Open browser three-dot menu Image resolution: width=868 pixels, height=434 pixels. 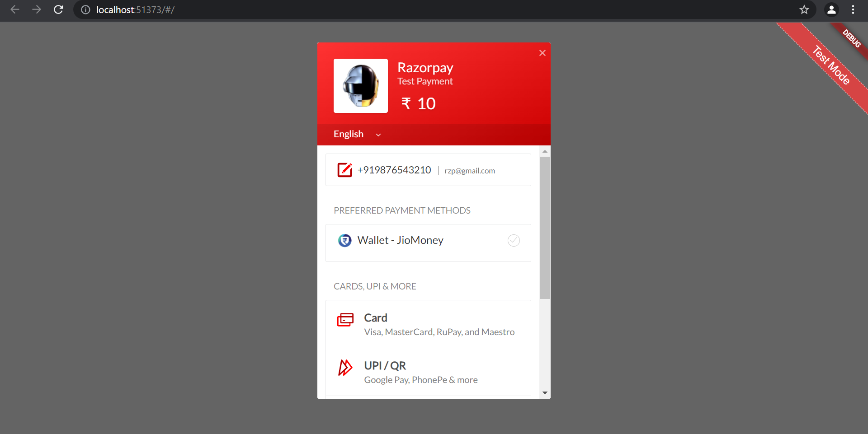[853, 10]
